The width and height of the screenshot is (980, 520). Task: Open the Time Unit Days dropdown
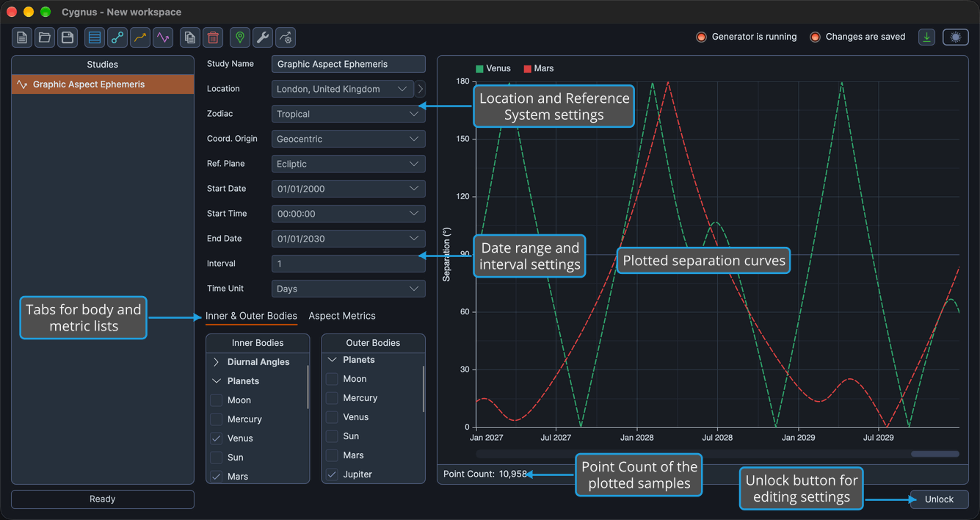pos(349,289)
